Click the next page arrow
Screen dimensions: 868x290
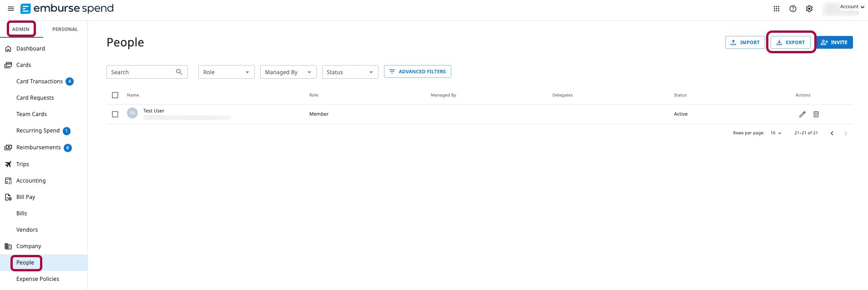[846, 133]
